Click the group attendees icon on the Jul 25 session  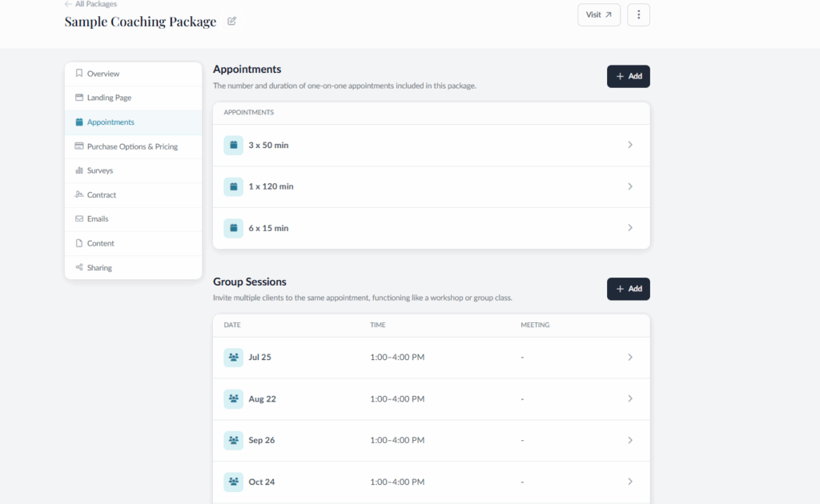(233, 357)
